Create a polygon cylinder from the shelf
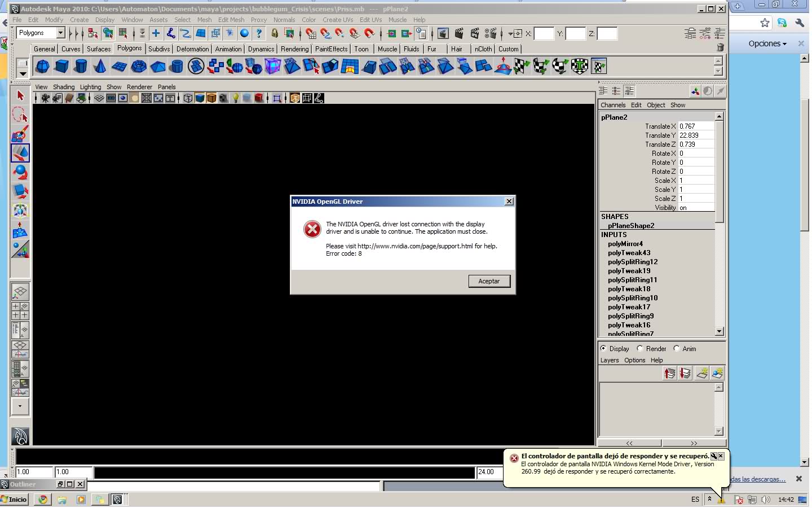Screen dimensions: 812x508 coord(81,67)
